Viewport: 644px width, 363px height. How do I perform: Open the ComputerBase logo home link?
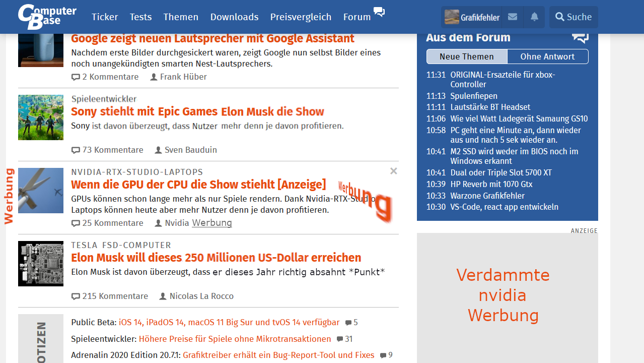[47, 17]
